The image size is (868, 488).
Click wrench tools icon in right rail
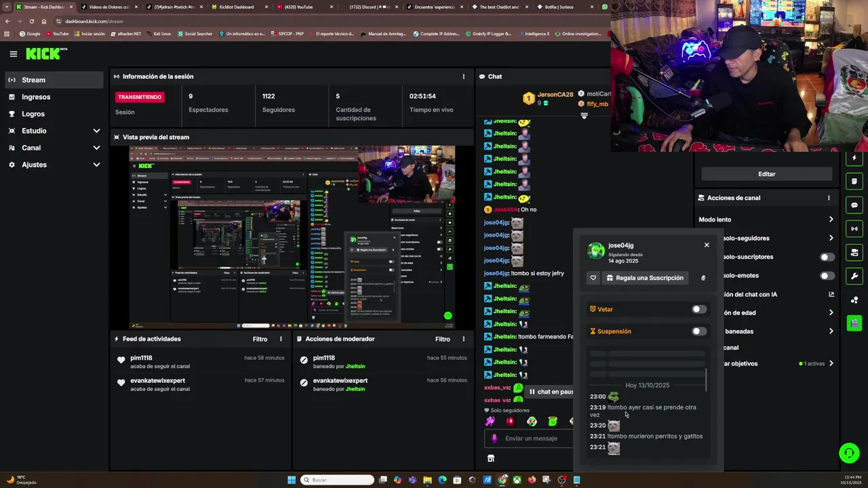(x=854, y=276)
